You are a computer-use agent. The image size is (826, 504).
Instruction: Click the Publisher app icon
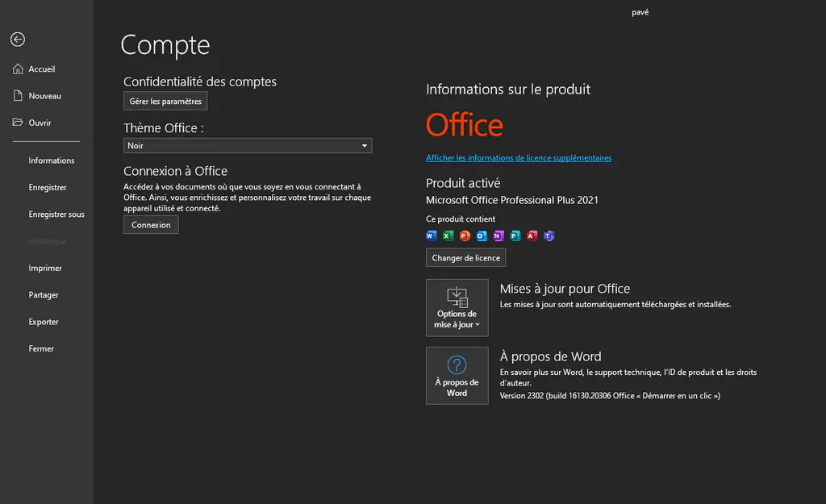515,236
